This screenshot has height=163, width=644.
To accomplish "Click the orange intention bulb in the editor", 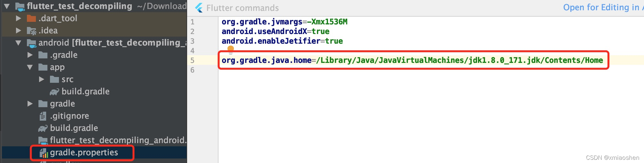I will pyautogui.click(x=231, y=49).
